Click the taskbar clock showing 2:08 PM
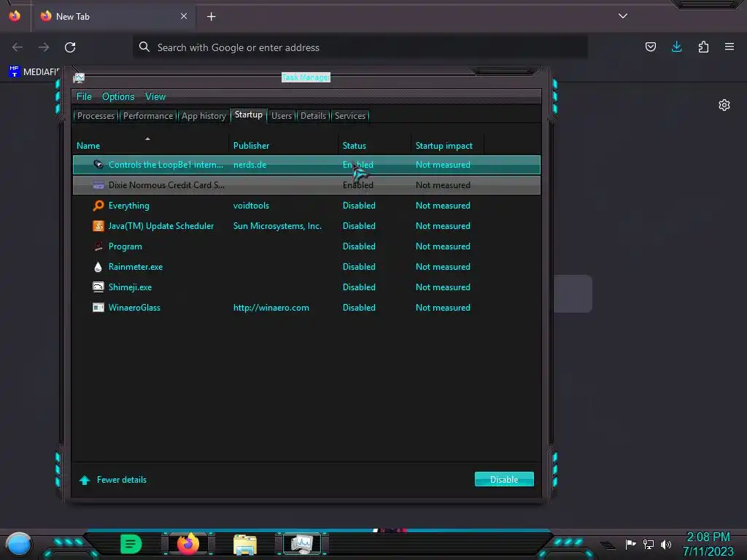 coord(708,537)
